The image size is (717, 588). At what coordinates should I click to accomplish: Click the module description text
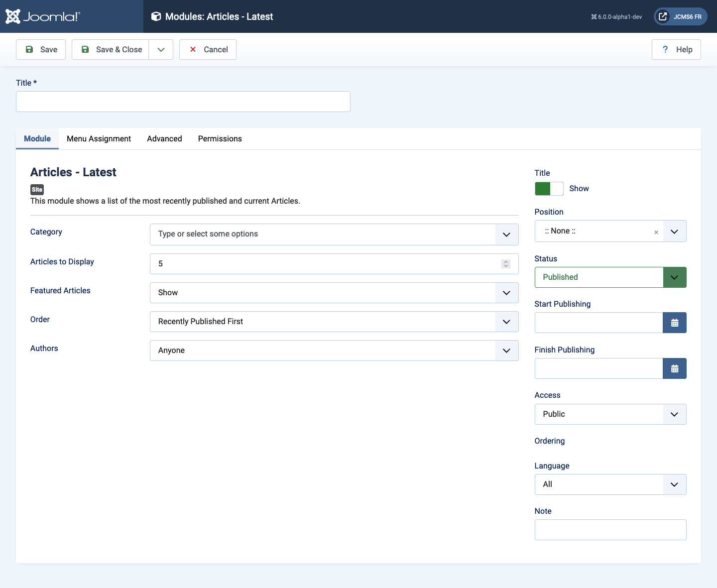(x=165, y=201)
